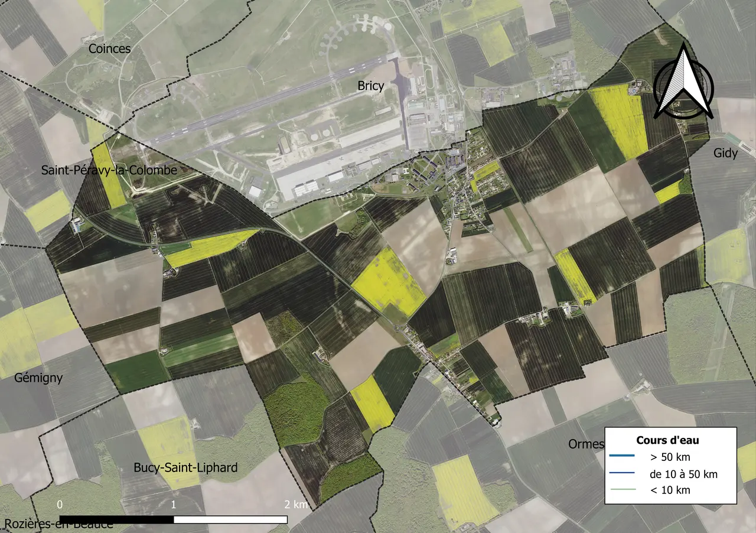This screenshot has width=756, height=533.
Task: Select the Gémigny commune label
Action: click(39, 378)
